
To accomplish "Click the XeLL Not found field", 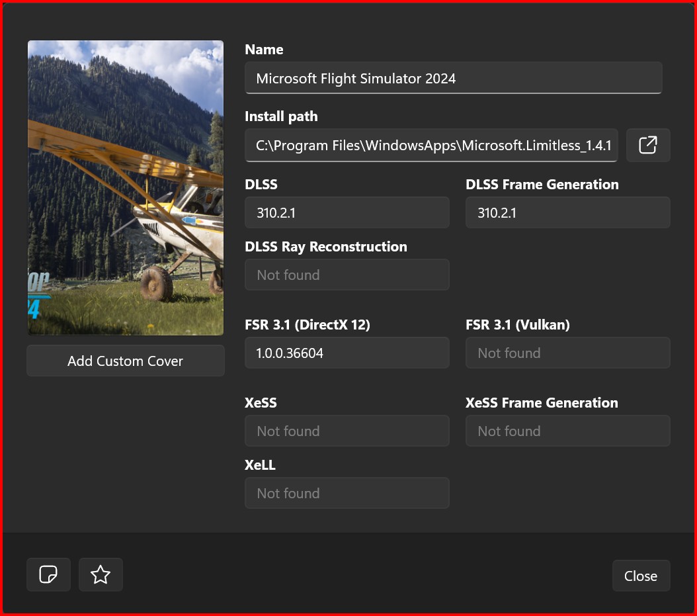I will point(347,493).
